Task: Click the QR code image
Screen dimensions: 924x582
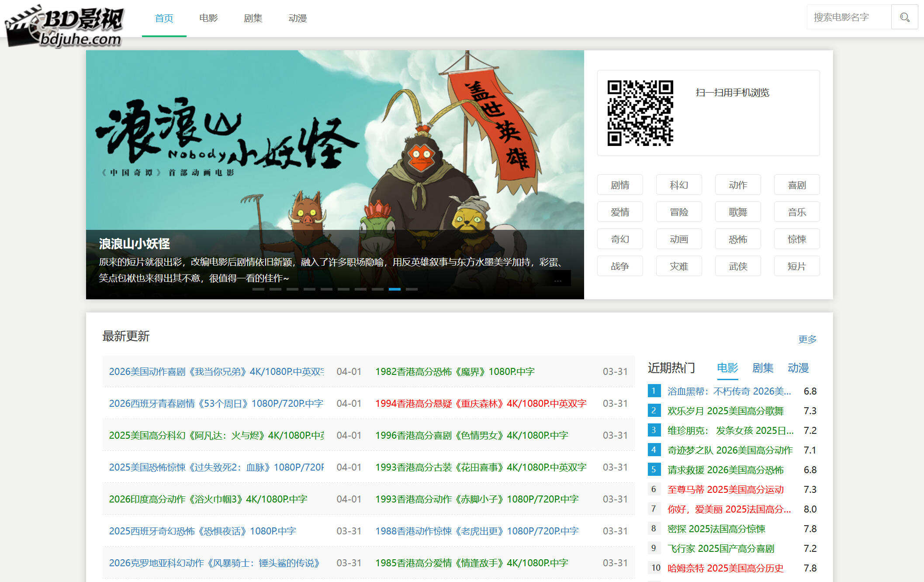Action: pos(640,113)
